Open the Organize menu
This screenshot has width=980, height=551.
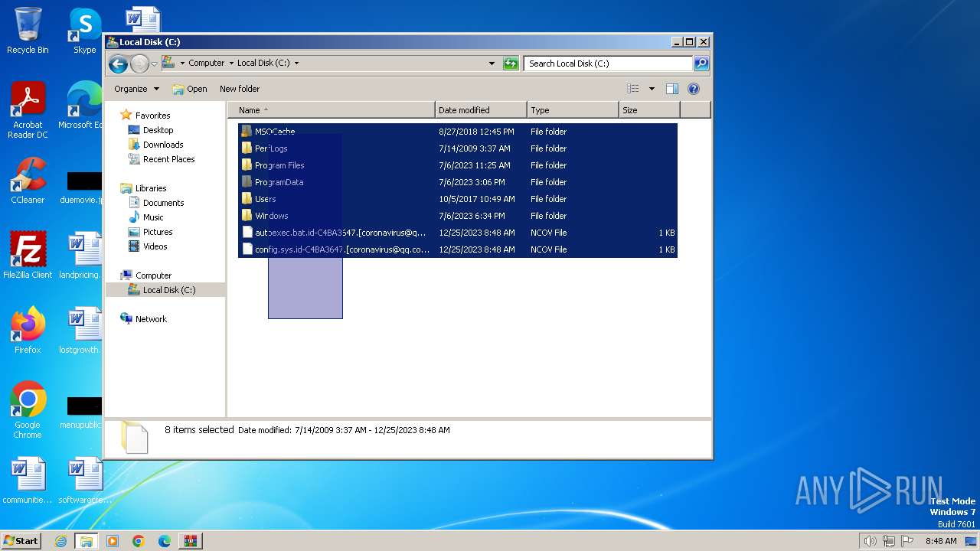[x=136, y=89]
